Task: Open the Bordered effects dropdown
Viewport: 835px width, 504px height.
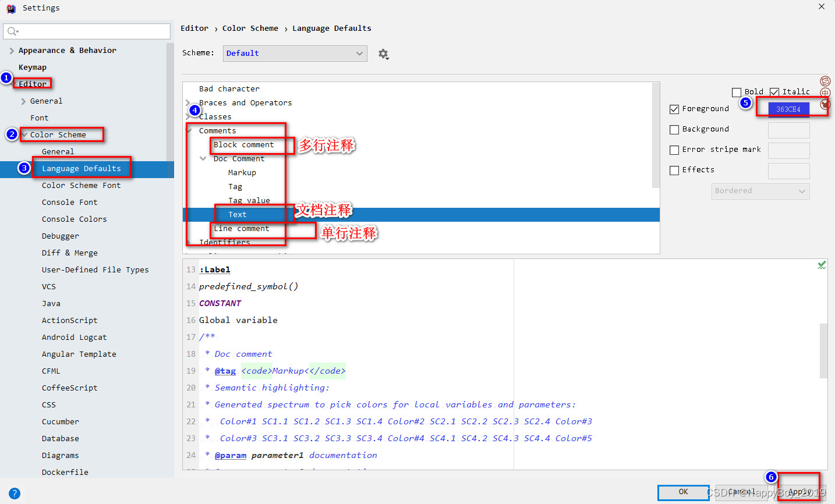Action: coord(760,191)
